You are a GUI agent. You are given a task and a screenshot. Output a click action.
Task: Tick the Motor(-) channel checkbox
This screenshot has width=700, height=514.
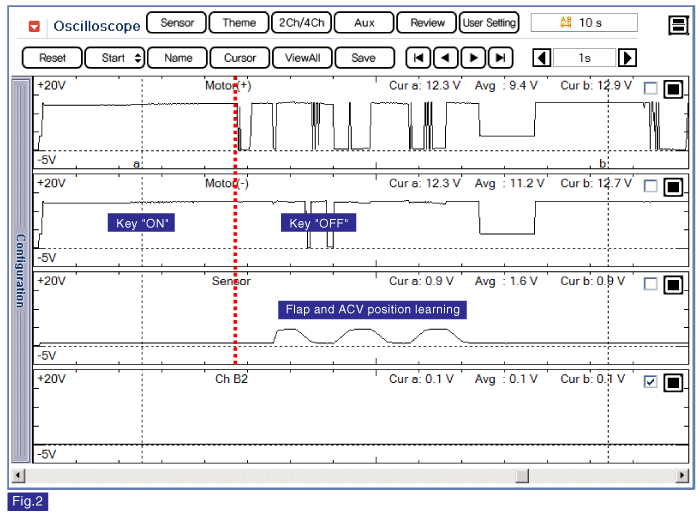coord(650,186)
